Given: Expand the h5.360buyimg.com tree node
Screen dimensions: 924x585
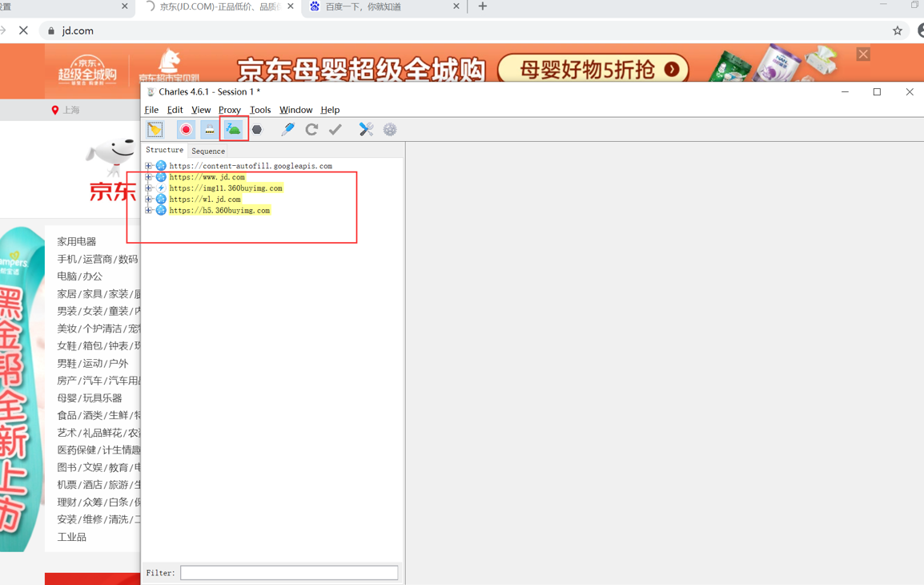Looking at the screenshot, I should 148,211.
